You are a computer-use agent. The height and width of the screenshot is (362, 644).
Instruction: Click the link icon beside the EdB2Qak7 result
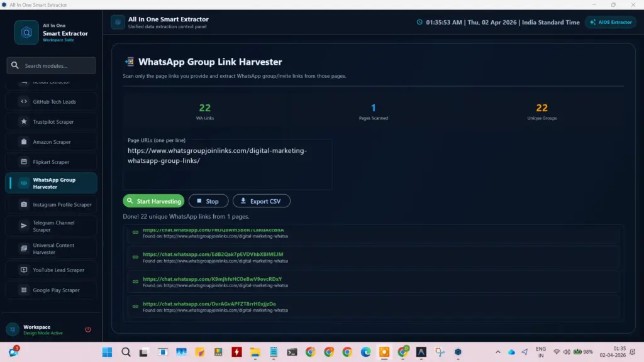135,257
